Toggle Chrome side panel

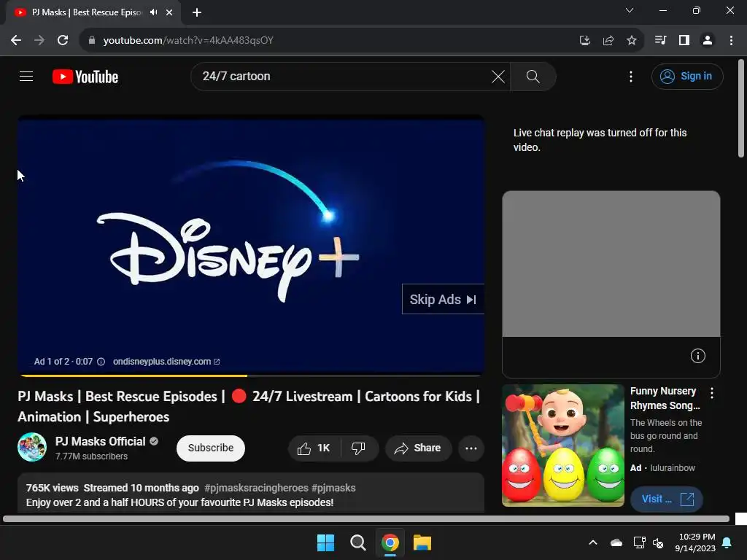(684, 41)
